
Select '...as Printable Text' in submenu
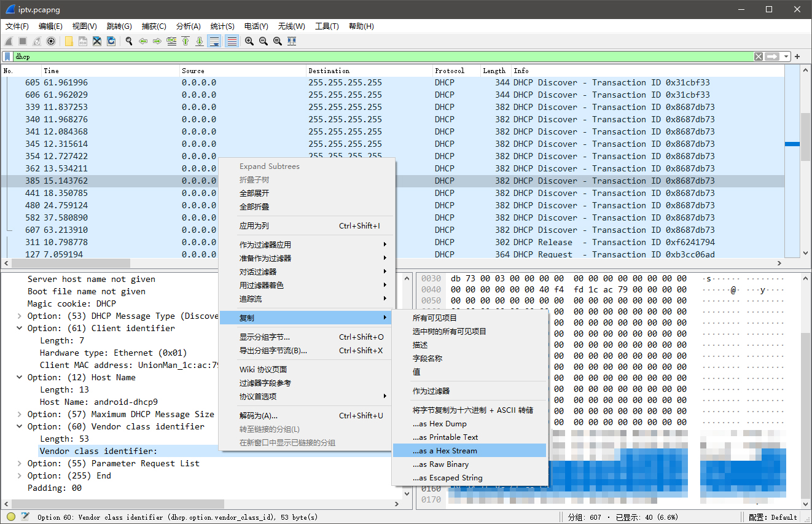[x=445, y=437]
